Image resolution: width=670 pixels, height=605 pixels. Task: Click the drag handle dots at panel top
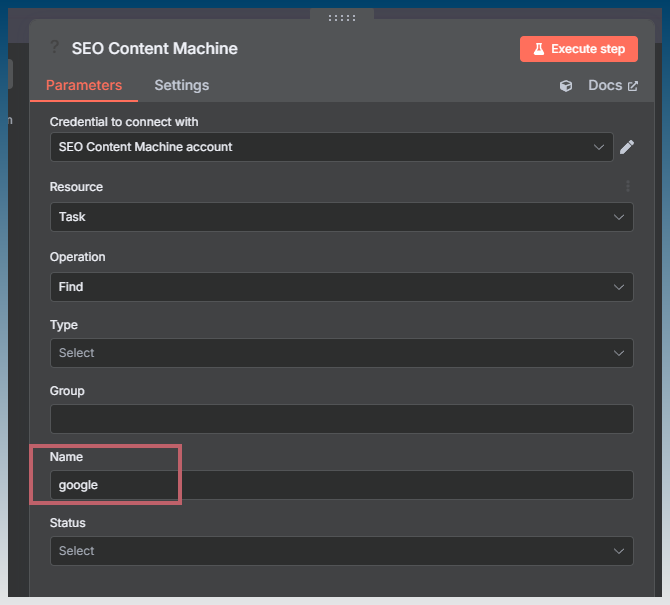tap(342, 18)
